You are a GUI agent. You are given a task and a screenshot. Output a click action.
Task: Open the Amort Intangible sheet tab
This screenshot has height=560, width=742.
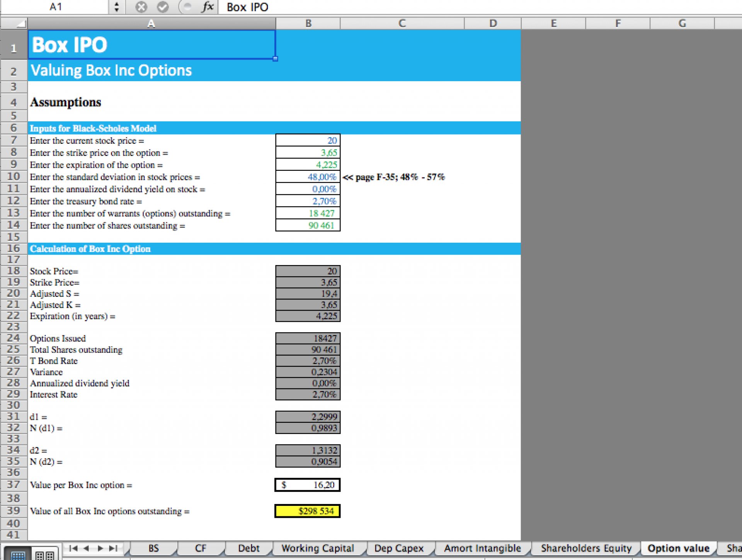click(482, 548)
